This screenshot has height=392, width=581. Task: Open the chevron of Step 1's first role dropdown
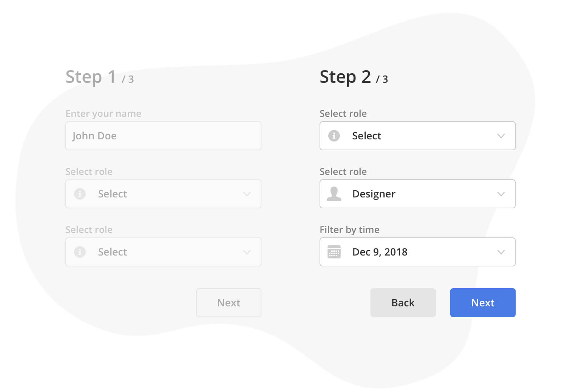[247, 194]
